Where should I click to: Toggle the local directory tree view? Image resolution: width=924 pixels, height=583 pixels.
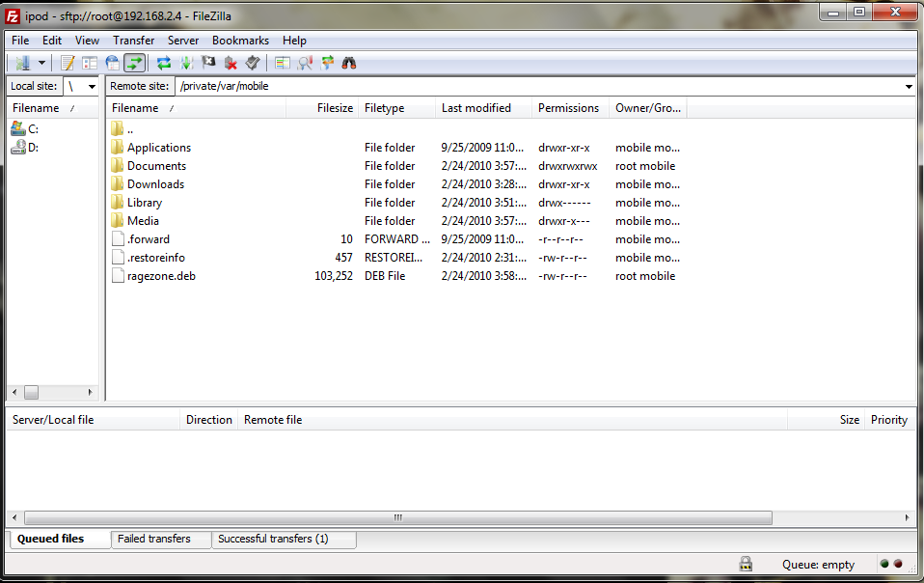pos(90,63)
